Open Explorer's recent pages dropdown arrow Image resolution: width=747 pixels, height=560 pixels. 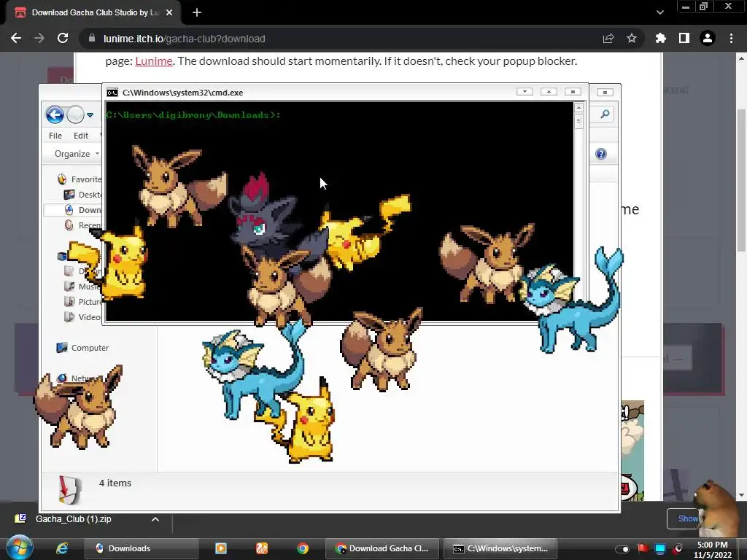90,114
